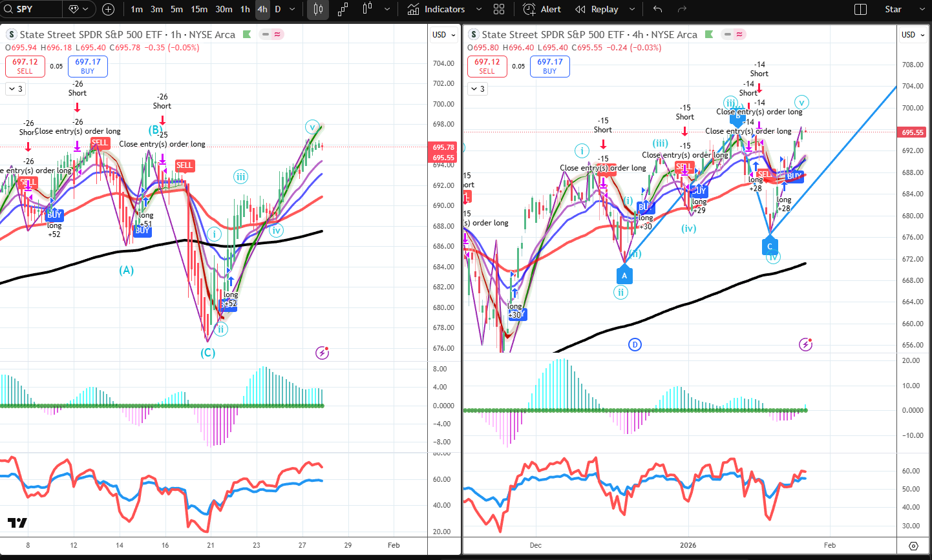Toggle the pink wave pill on 1h chart title
Viewport: 932px width, 560px height.
coord(278,34)
